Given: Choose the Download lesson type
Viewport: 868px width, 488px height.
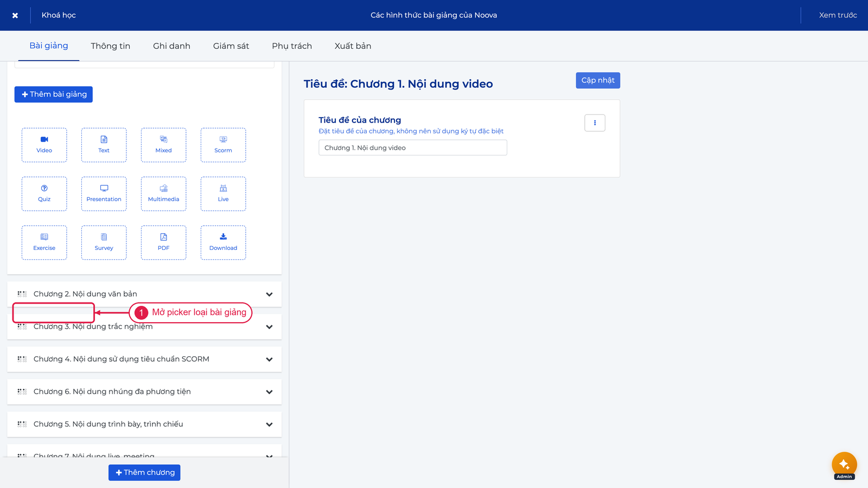Looking at the screenshot, I should 223,242.
